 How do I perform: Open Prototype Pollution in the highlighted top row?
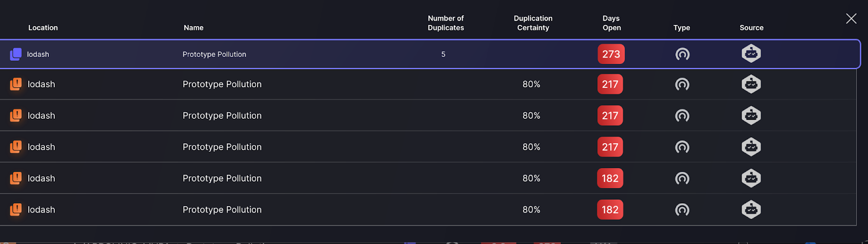coord(214,54)
